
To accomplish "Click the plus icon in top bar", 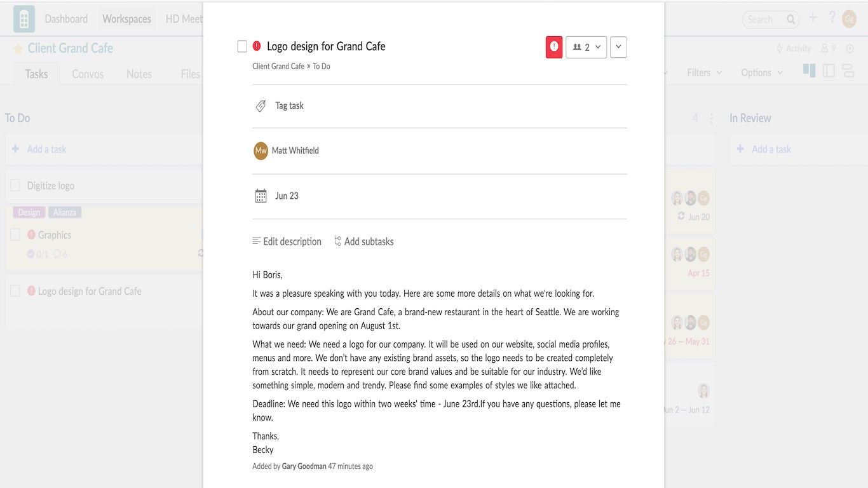I will point(813,18).
